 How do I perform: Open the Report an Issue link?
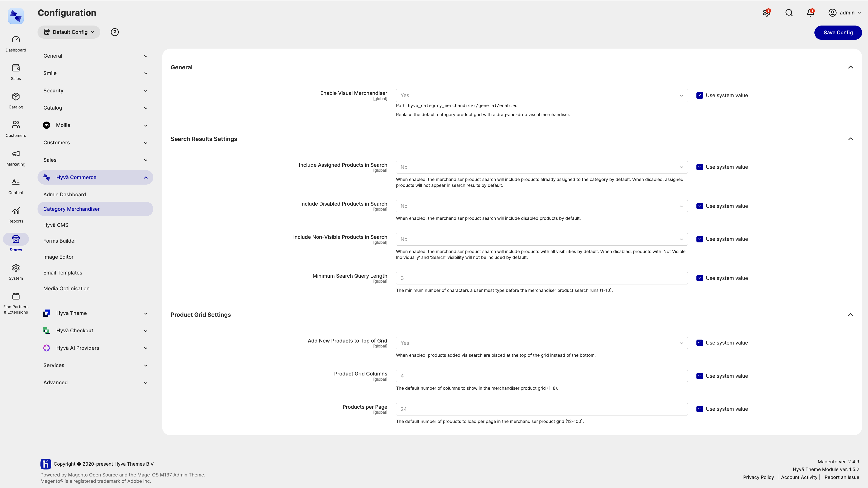pos(842,477)
